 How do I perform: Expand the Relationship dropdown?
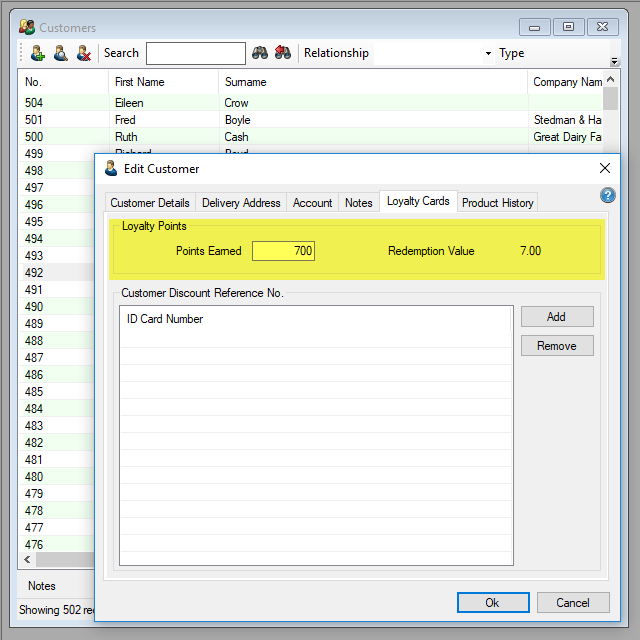(x=488, y=54)
